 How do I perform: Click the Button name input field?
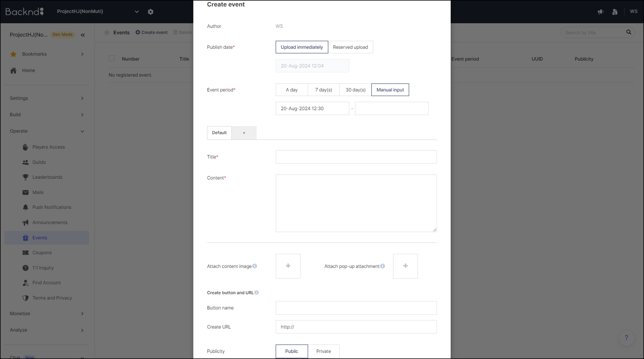[356, 308]
